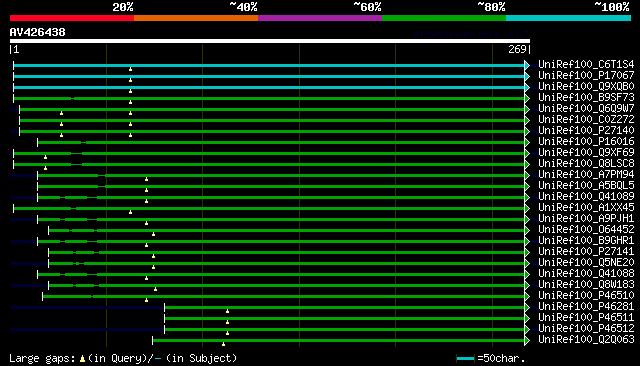The image size is (640, 366).
Task: Select the UniRef100_O64452 label
Action: (586, 229)
